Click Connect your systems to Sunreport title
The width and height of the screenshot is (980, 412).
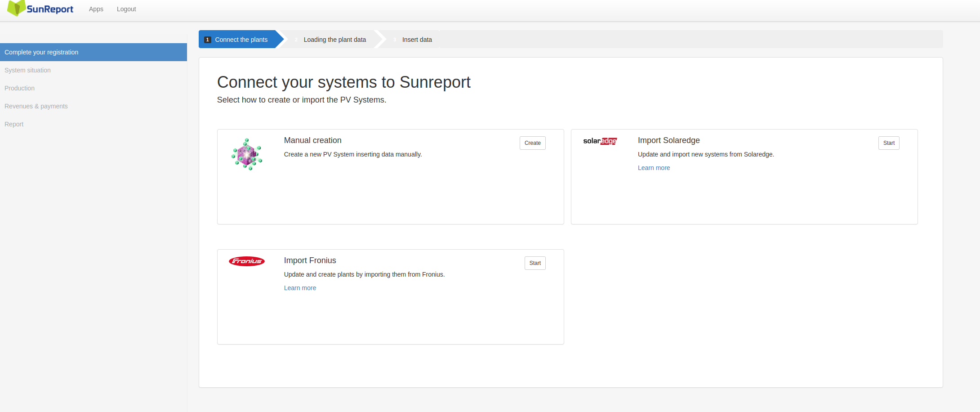[344, 82]
